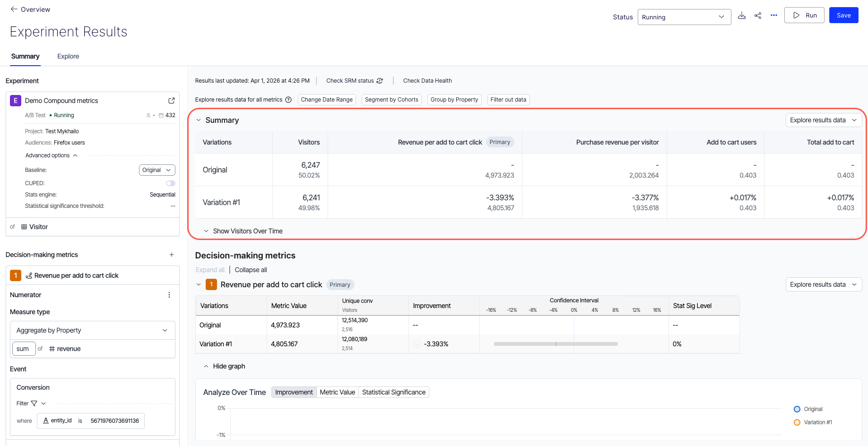Open the three-dot more options menu
This screenshot has height=446, width=868.
[774, 16]
